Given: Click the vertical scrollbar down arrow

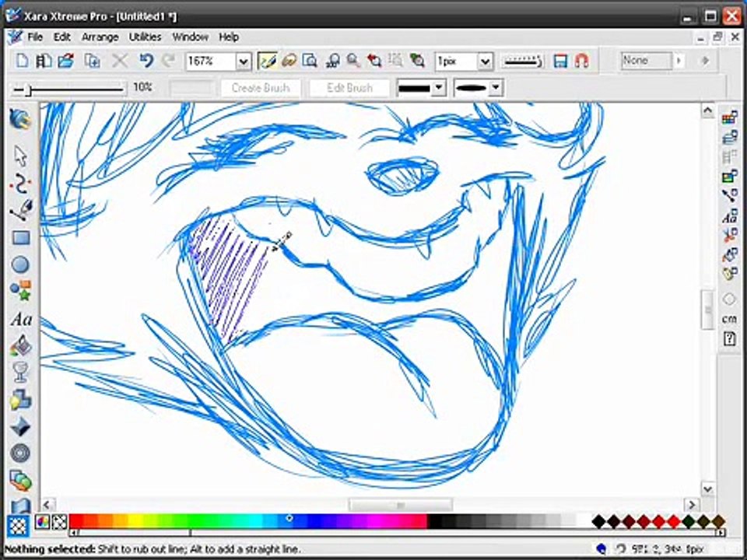Looking at the screenshot, I should pos(707,489).
